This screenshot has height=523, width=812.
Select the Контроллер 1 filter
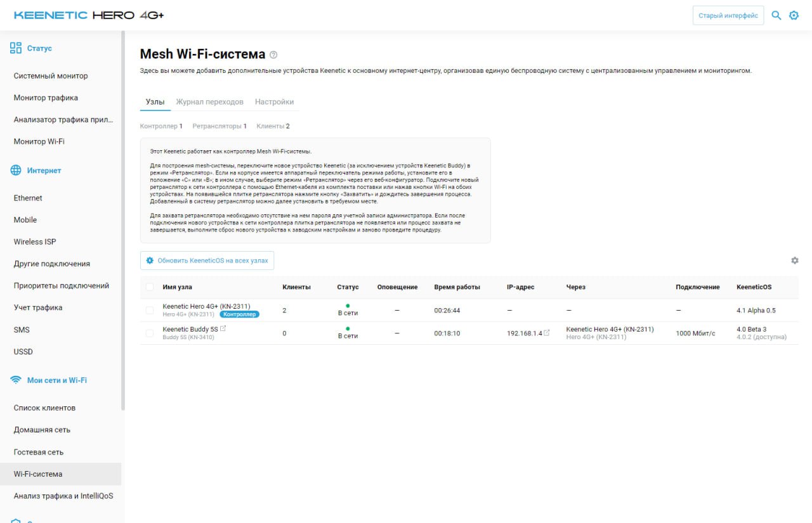pos(161,126)
